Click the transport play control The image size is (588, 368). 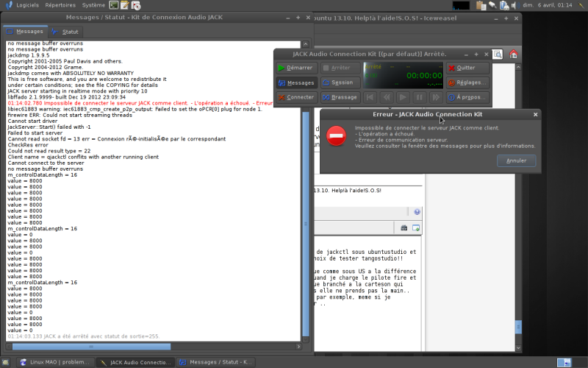403,97
